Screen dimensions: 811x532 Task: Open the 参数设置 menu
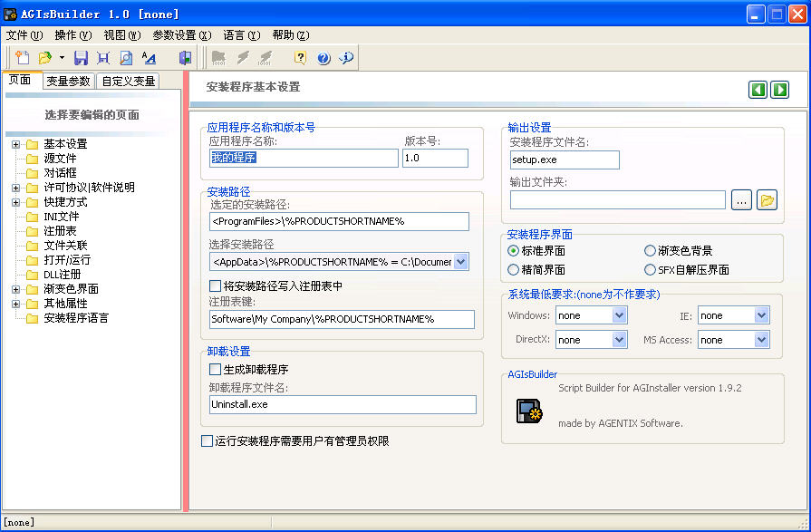(181, 35)
